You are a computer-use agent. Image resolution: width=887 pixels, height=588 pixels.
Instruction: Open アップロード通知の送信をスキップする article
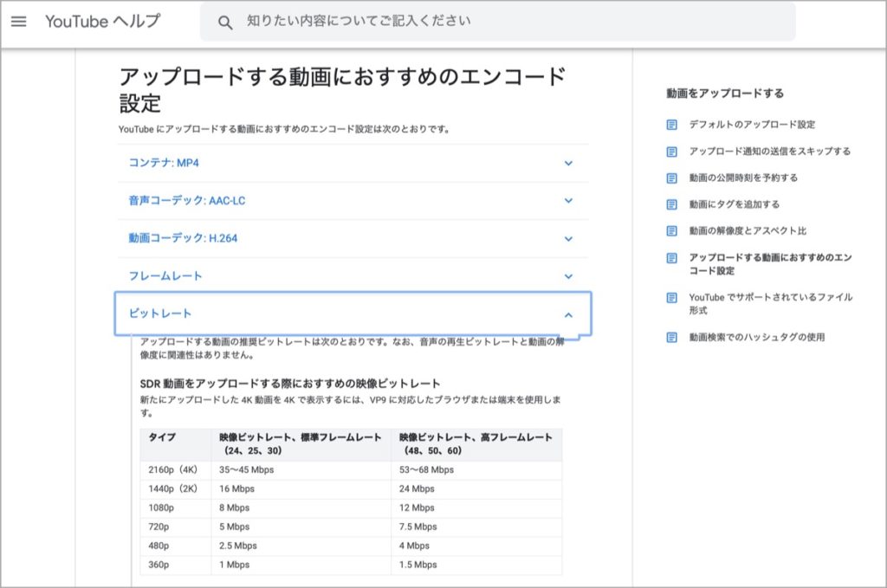point(769,151)
